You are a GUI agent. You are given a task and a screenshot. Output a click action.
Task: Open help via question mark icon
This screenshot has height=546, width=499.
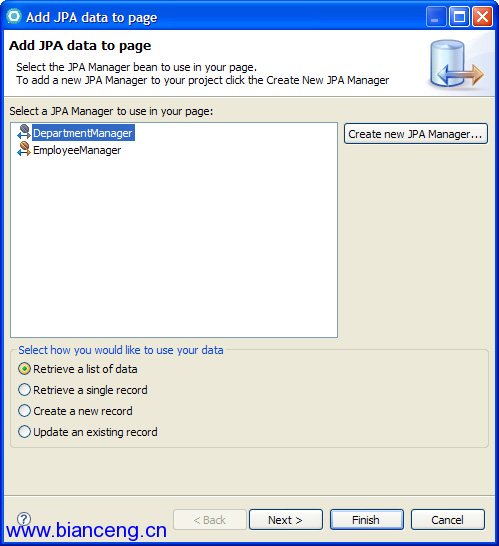tap(24, 519)
